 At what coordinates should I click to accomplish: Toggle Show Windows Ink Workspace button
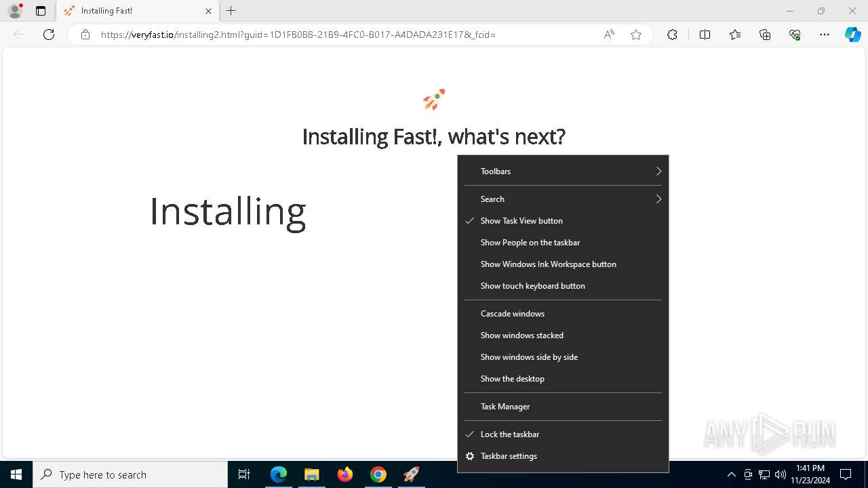pyautogui.click(x=563, y=264)
